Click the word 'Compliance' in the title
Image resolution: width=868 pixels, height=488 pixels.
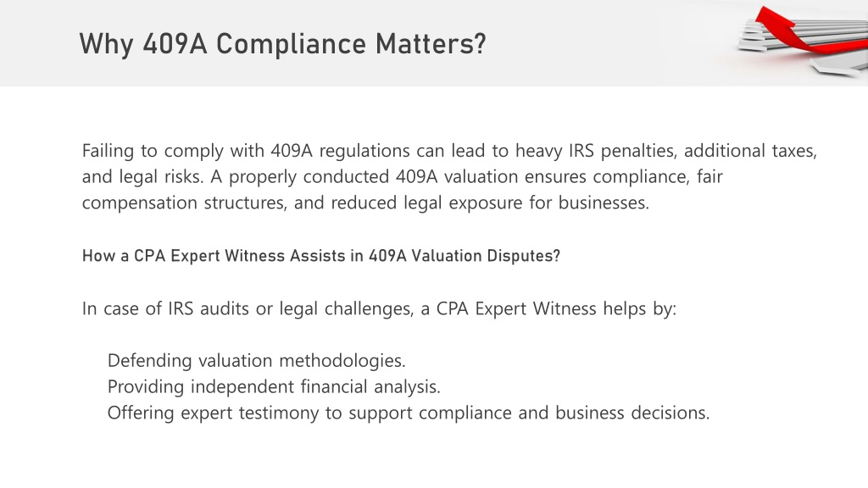coord(292,44)
